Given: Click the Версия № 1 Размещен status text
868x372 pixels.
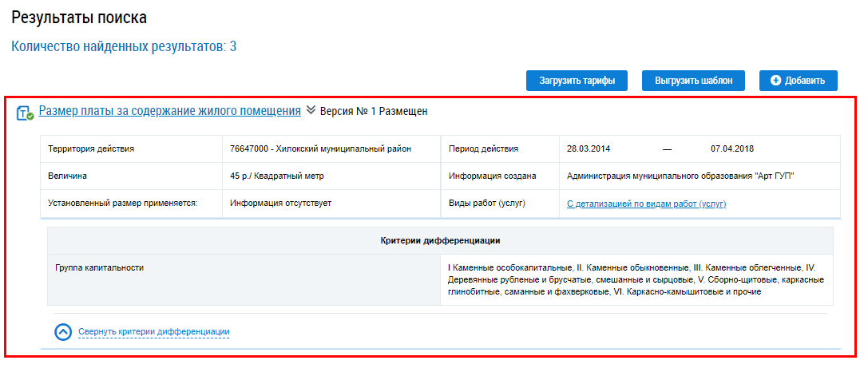Looking at the screenshot, I should click(374, 112).
